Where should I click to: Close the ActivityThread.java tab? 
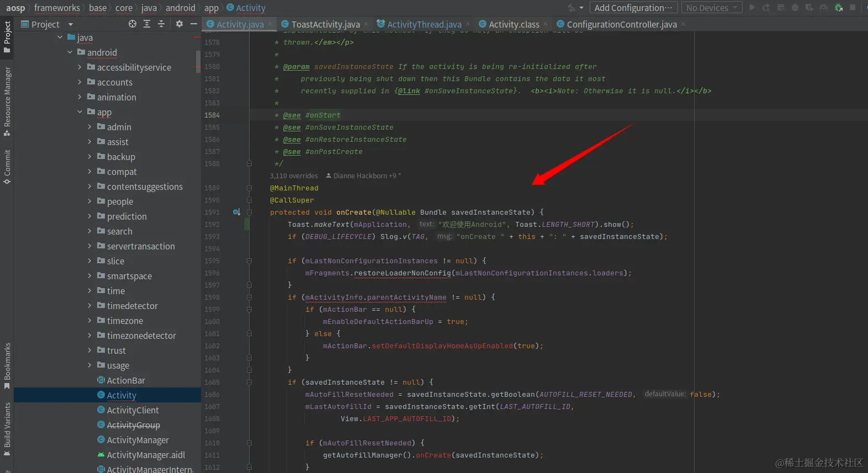click(468, 24)
